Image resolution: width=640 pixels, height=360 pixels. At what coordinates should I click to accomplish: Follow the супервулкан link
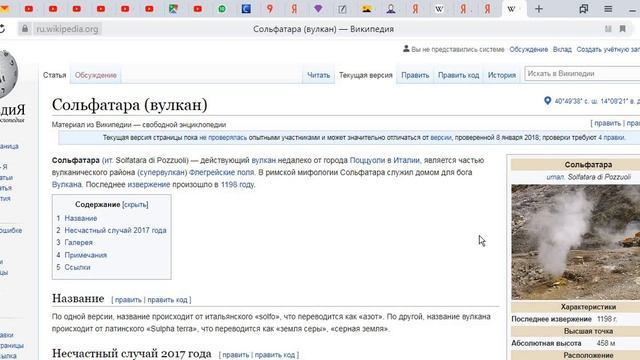pyautogui.click(x=162, y=173)
